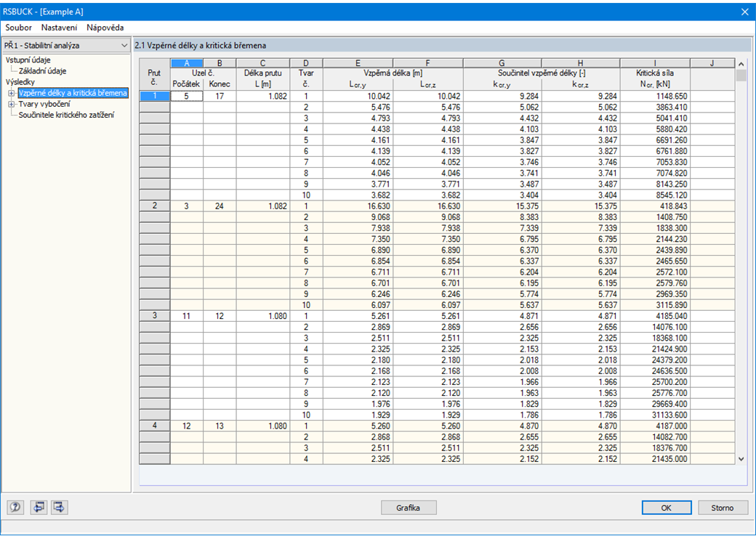Viewport: 756px width, 539px height.
Task: Select column J header
Action: [x=712, y=63]
